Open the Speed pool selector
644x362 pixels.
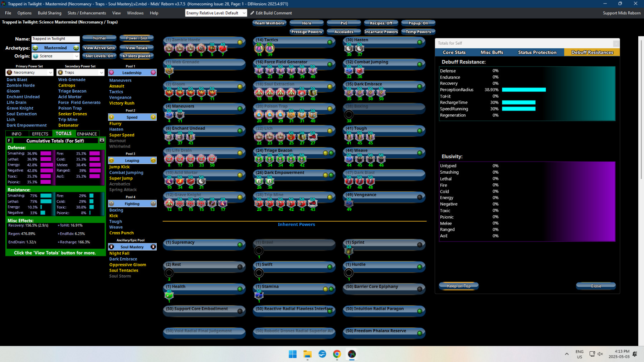point(132,117)
